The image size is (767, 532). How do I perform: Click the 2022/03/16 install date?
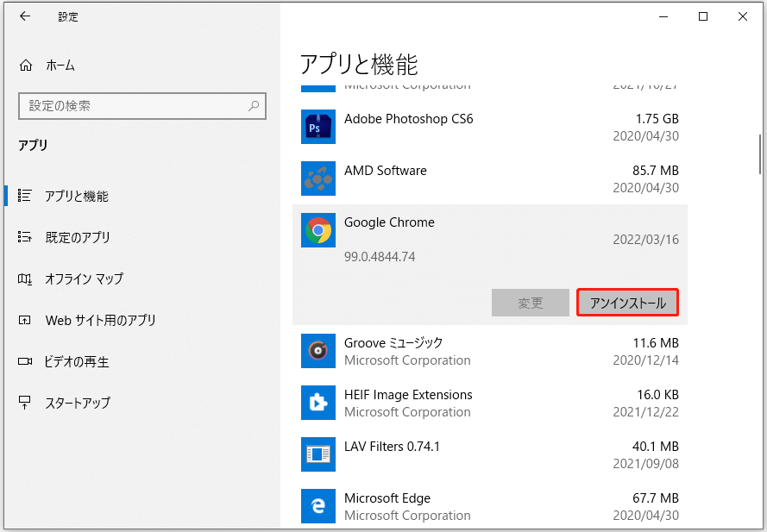point(645,240)
